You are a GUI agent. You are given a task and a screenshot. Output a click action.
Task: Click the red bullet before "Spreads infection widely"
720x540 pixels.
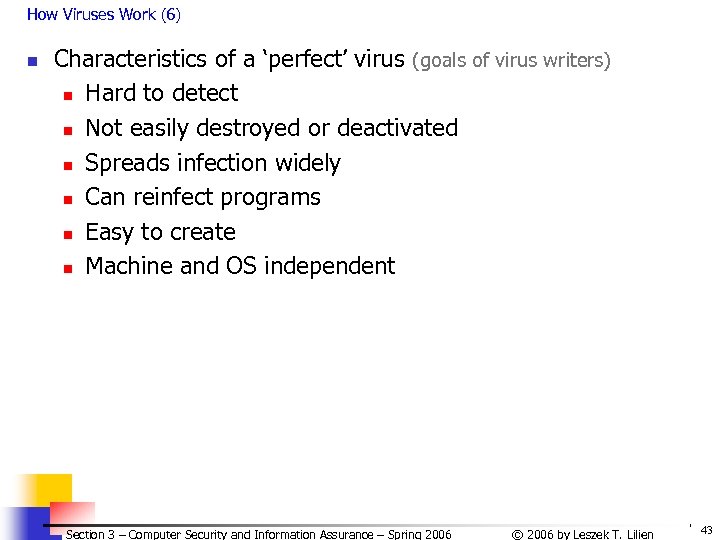[x=67, y=164]
